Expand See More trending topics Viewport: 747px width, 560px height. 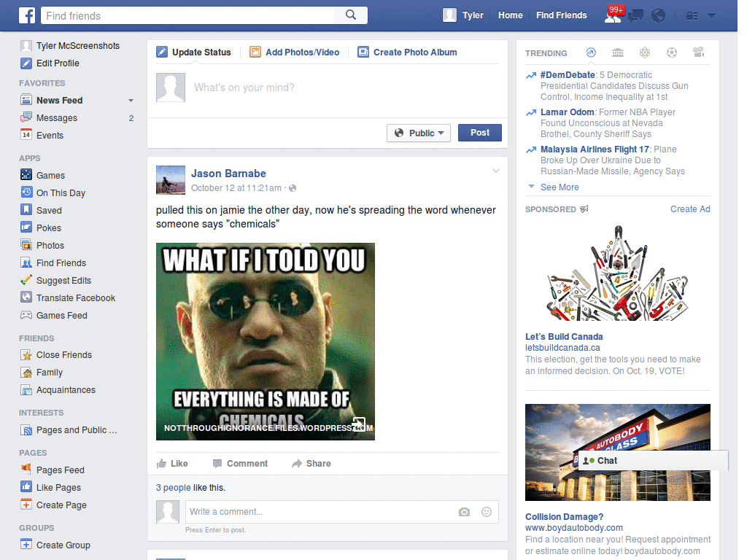[x=560, y=187]
